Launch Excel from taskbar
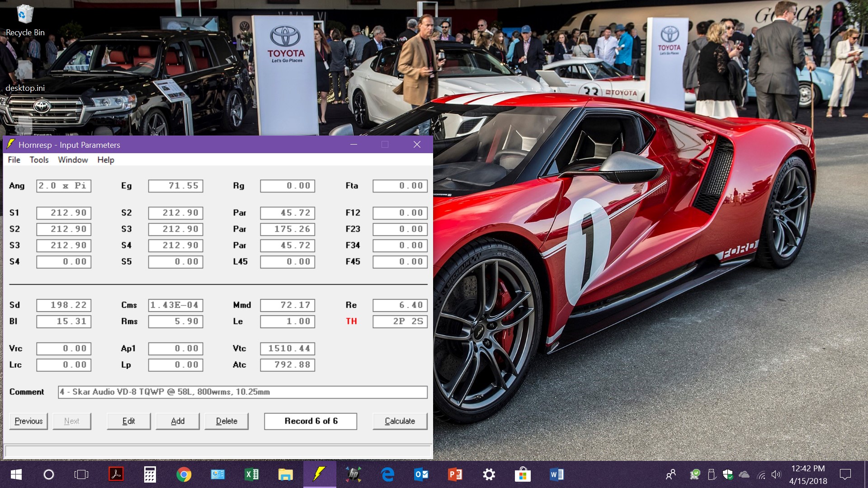The image size is (868, 488). pyautogui.click(x=252, y=474)
